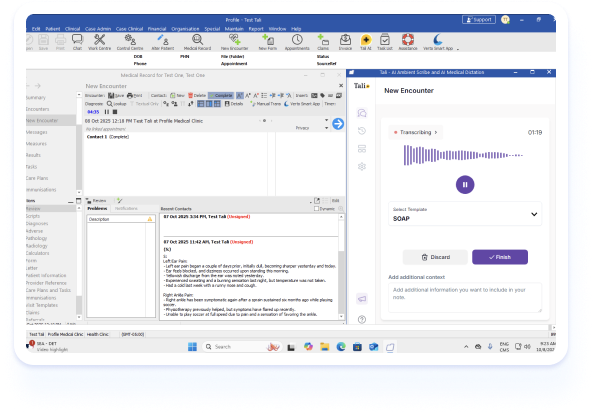This screenshot has width=594, height=415.
Task: Click the New Form toolbar icon
Action: (267, 42)
